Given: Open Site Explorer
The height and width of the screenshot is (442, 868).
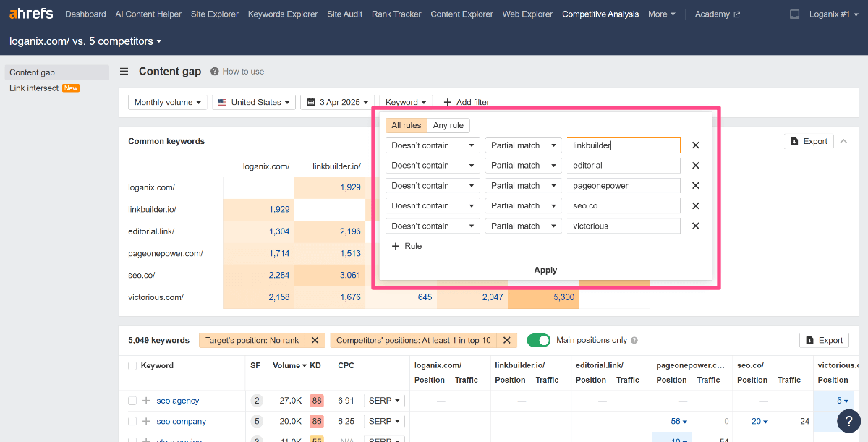Looking at the screenshot, I should (x=215, y=14).
